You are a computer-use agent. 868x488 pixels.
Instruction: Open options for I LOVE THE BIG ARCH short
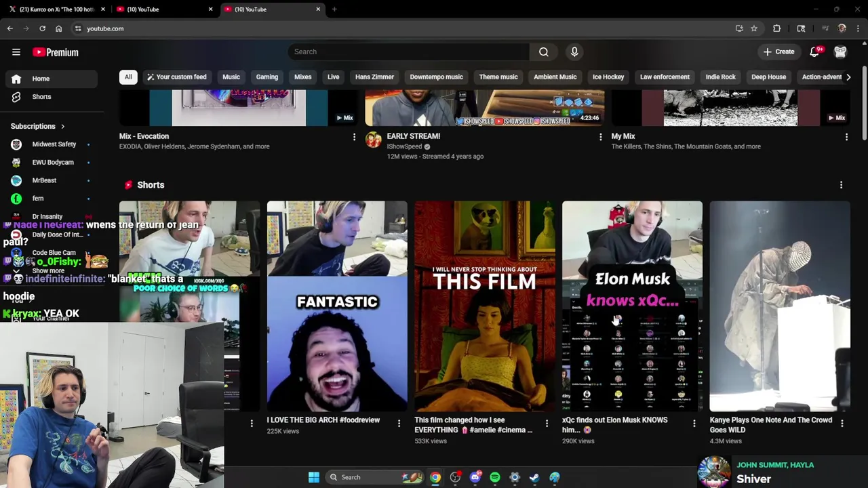[399, 424]
